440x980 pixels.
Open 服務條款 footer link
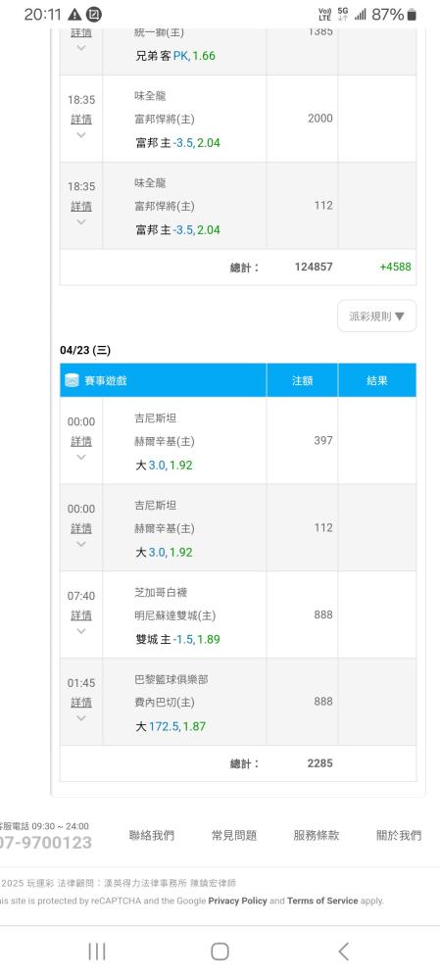[x=317, y=835]
